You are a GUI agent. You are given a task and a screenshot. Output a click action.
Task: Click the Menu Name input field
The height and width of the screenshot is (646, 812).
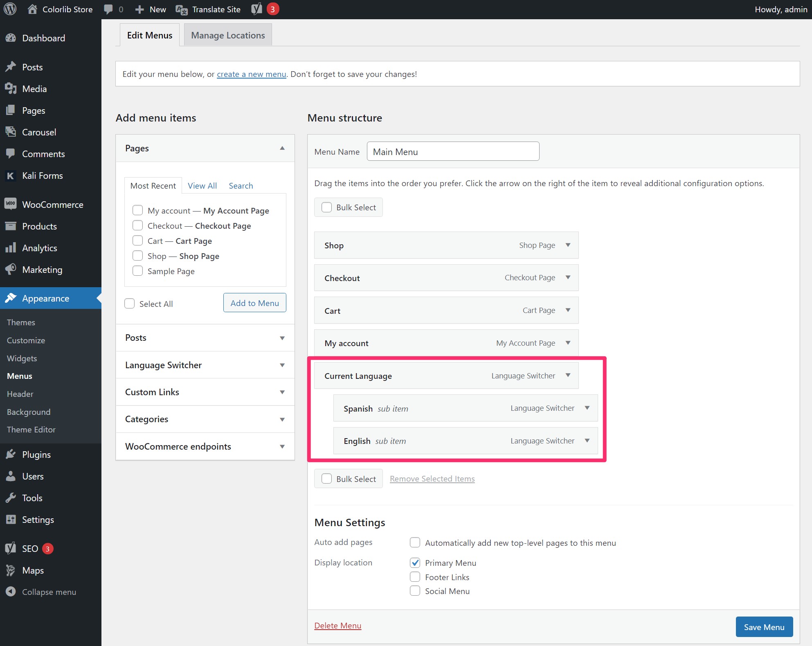click(453, 151)
